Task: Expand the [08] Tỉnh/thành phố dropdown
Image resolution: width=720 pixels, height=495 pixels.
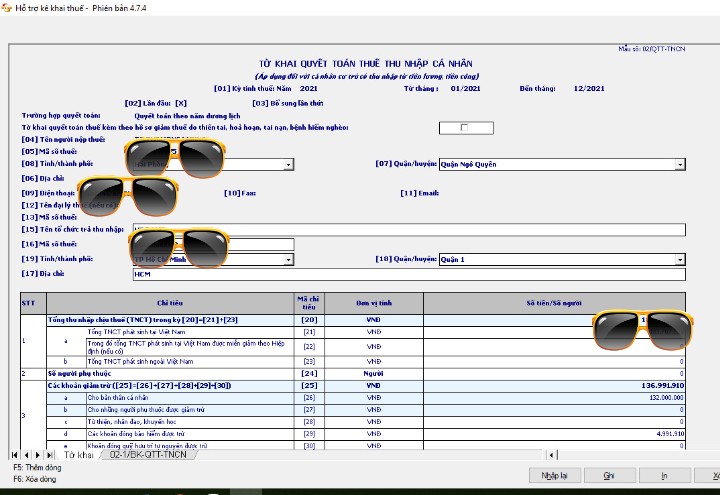Action: coord(289,165)
